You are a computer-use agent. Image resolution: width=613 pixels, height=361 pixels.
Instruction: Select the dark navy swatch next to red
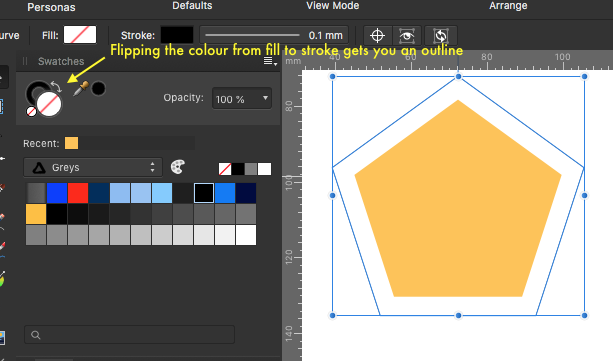click(x=99, y=193)
